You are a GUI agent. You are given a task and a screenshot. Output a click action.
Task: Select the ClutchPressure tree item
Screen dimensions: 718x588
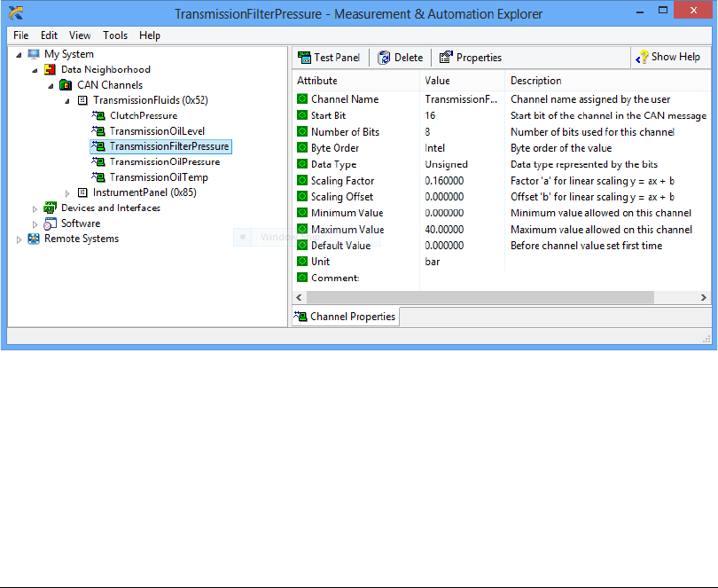(144, 115)
